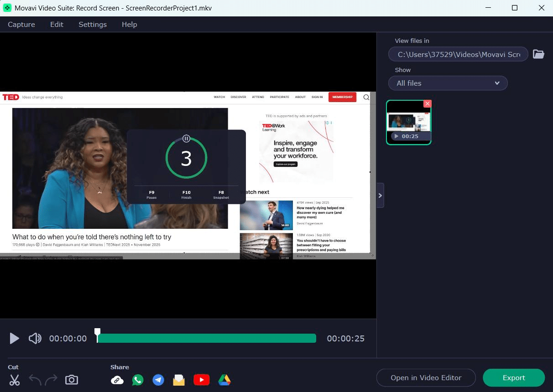Screen dimensions: 553x392
Task: Mute the playback volume speaker
Action: coord(35,338)
